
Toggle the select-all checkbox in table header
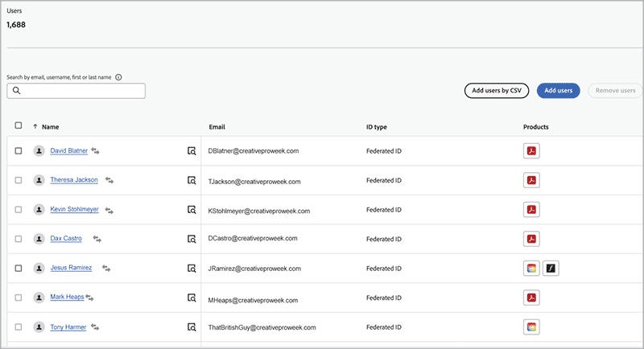pyautogui.click(x=19, y=125)
